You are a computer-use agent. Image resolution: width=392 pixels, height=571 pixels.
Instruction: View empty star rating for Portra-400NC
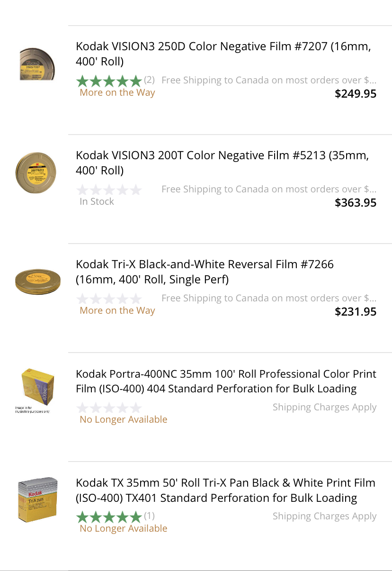[109, 408]
